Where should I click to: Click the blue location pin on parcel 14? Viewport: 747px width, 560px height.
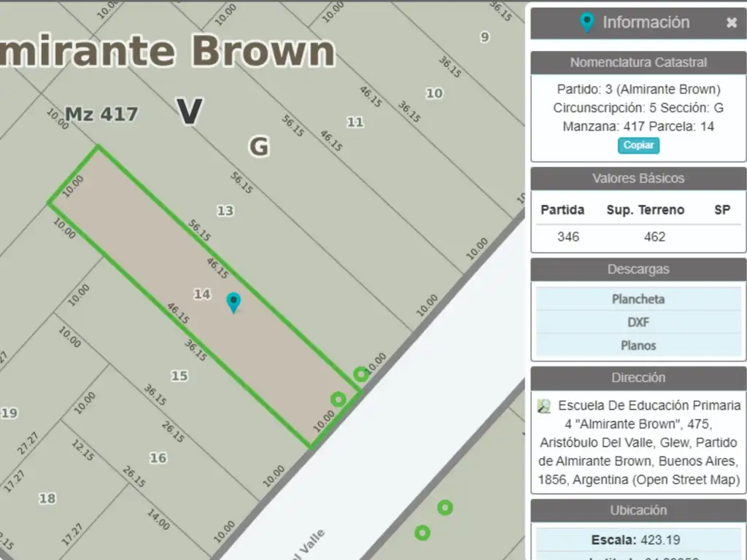point(233,302)
